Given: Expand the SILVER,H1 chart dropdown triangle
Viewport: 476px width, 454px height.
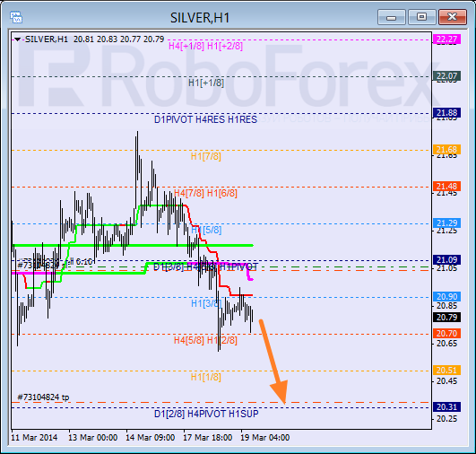Looking at the screenshot, I should [x=18, y=39].
